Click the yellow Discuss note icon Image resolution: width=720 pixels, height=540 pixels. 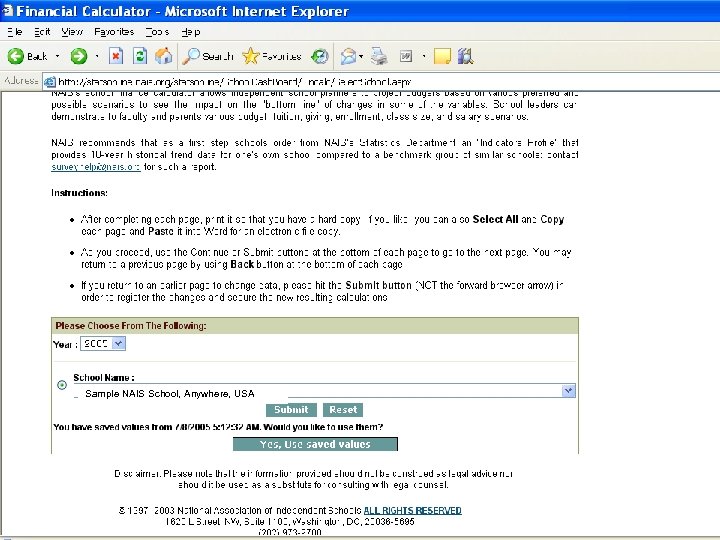(x=442, y=56)
